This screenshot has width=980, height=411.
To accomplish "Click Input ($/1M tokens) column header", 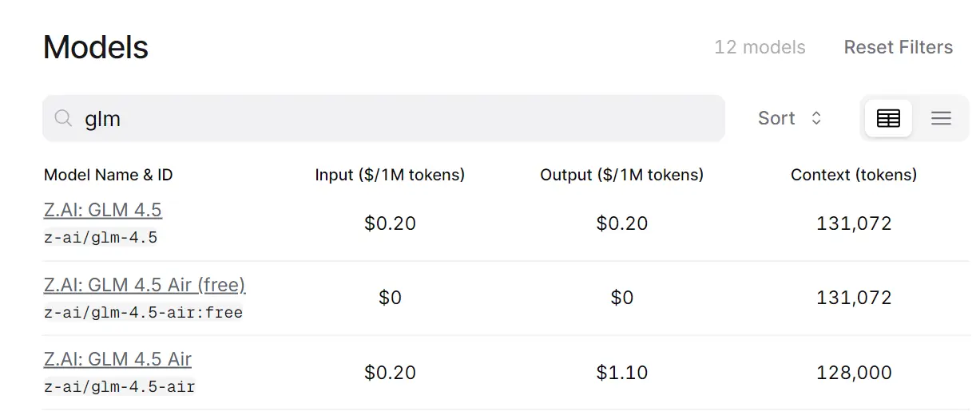I will pyautogui.click(x=390, y=175).
